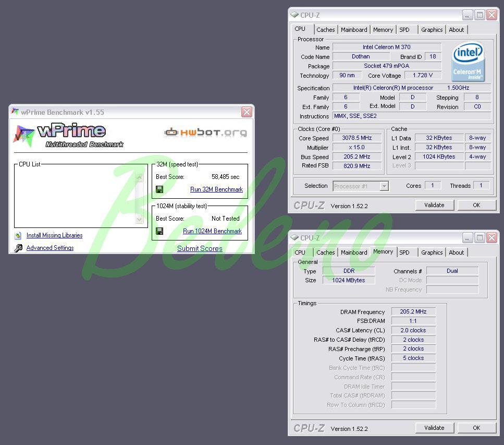504x445 pixels.
Task: Maximize the bottom CPU-Z window
Action: coord(480,238)
